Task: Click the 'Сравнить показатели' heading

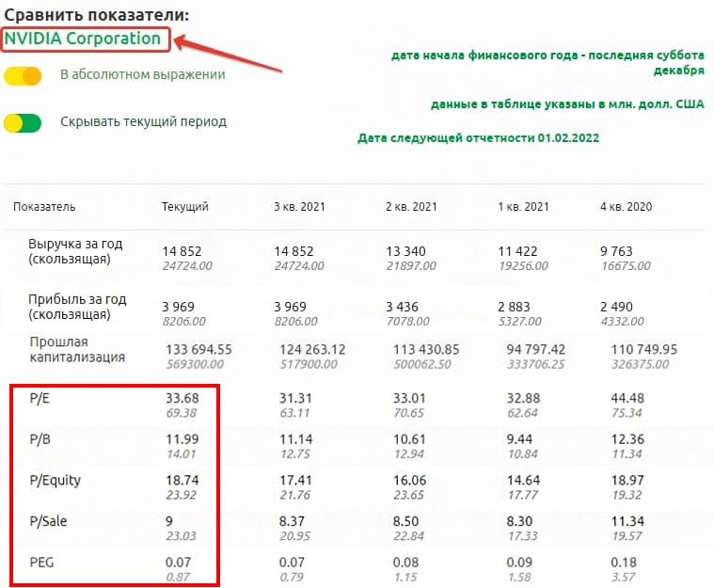Action: pos(95,15)
